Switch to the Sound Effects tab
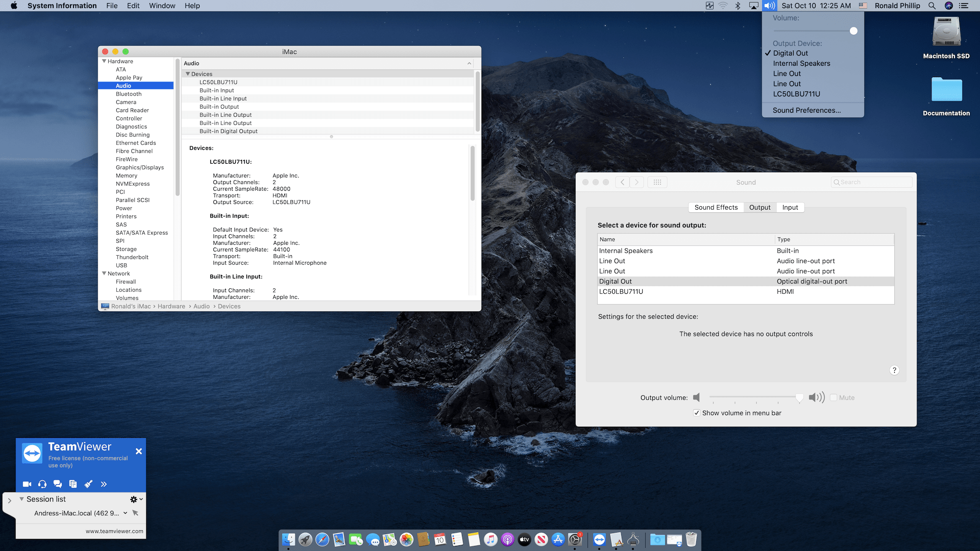980x551 pixels. [x=716, y=207]
